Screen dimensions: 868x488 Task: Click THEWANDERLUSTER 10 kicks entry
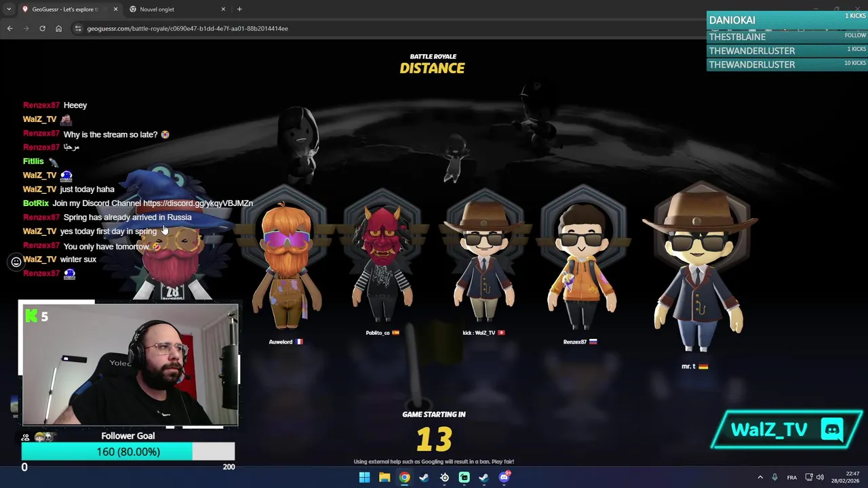tap(787, 64)
